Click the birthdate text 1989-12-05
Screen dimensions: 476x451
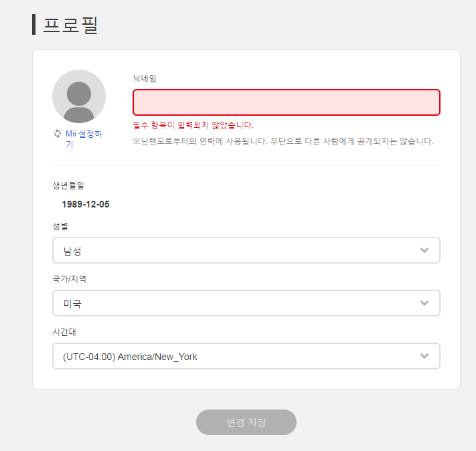coord(86,204)
